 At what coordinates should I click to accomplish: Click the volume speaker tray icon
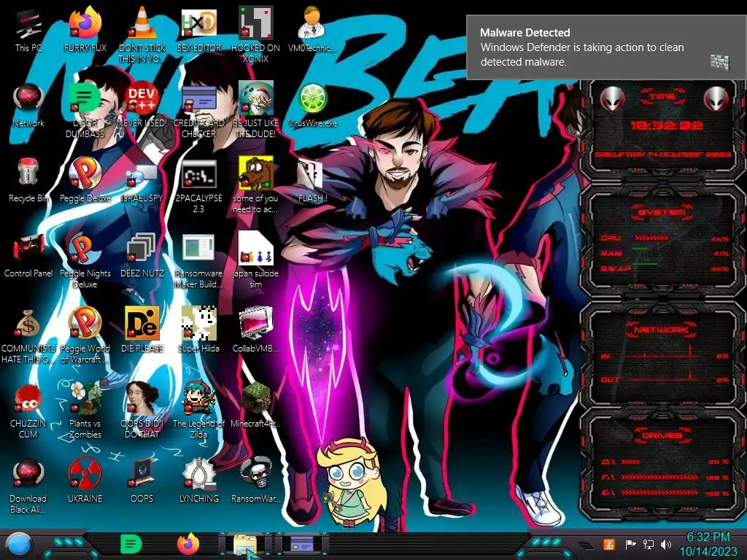pos(666,544)
